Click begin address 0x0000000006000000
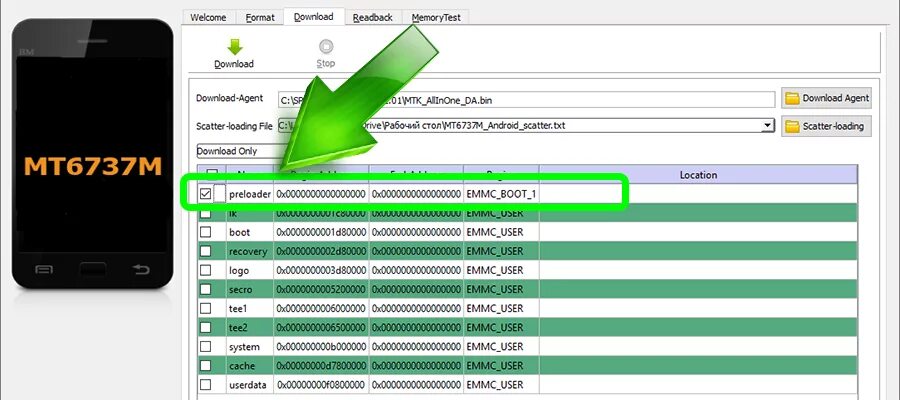Screen dimensions: 900x400 321,309
